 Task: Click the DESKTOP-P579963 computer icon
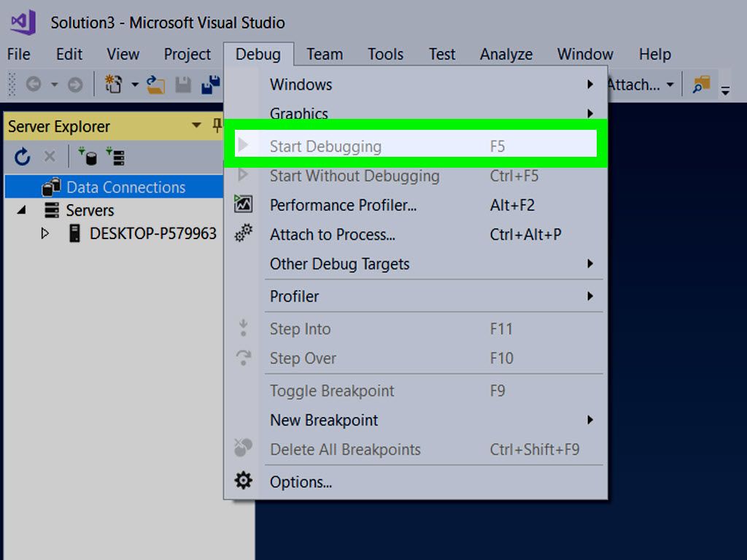(x=75, y=233)
